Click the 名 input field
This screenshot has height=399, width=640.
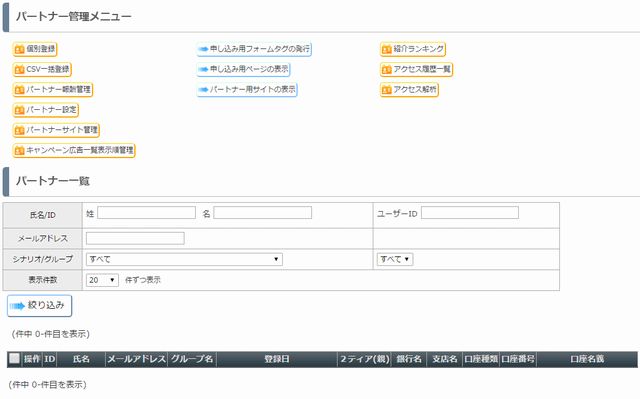(x=262, y=213)
